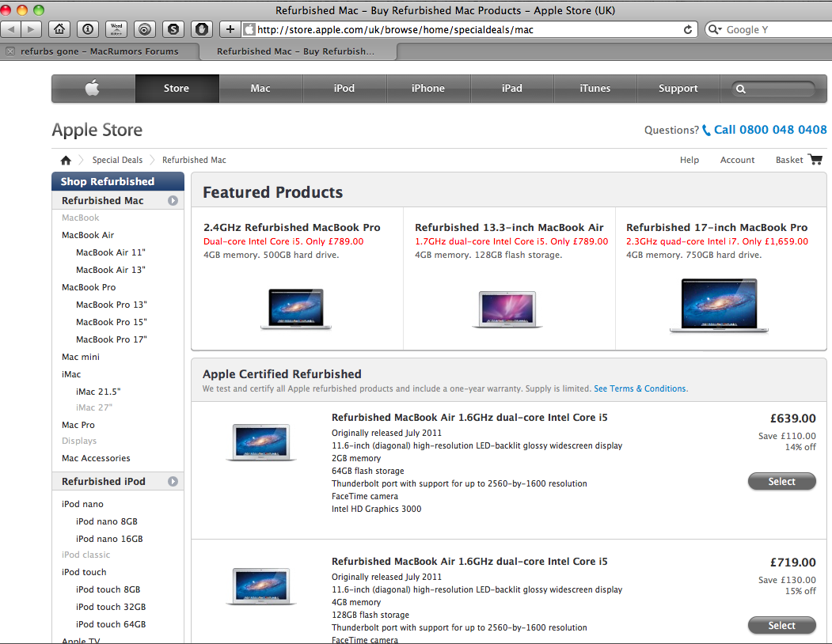The height and width of the screenshot is (644, 832).
Task: Open Mac Accessories in the sidebar
Action: [96, 458]
